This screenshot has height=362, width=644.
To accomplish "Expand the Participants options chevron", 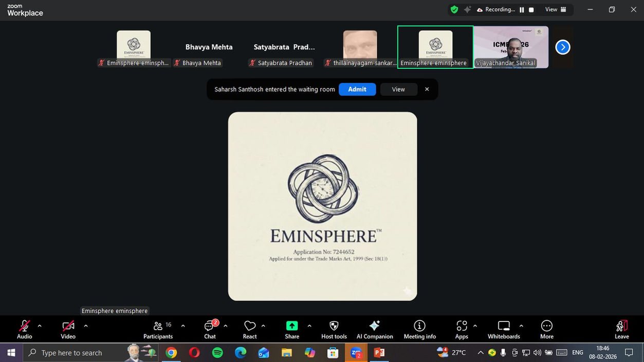I will (x=183, y=326).
